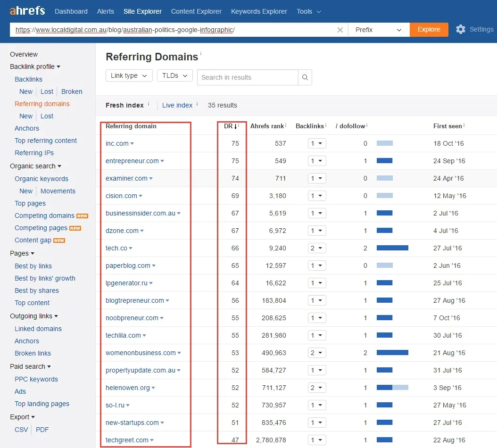Screen dimensions: 497x448
Task: Open Settings via the gear icon
Action: coord(461,30)
